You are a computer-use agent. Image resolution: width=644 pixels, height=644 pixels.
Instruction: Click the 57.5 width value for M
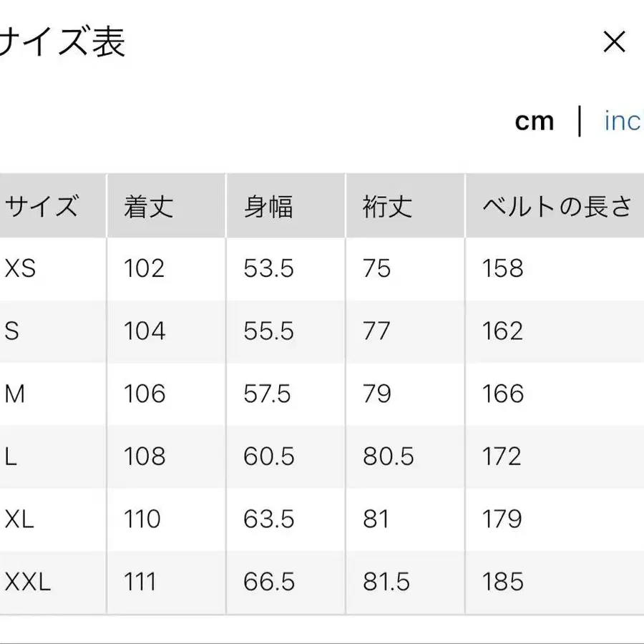point(268,394)
